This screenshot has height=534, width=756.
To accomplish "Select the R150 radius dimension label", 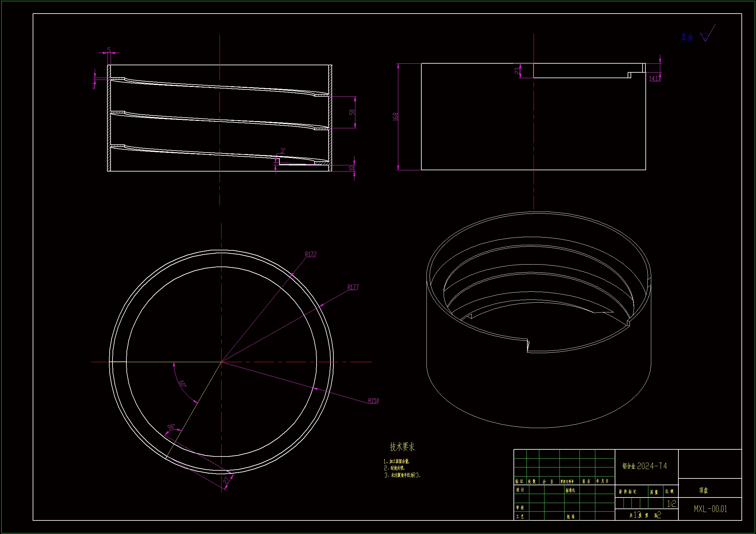I will (373, 401).
